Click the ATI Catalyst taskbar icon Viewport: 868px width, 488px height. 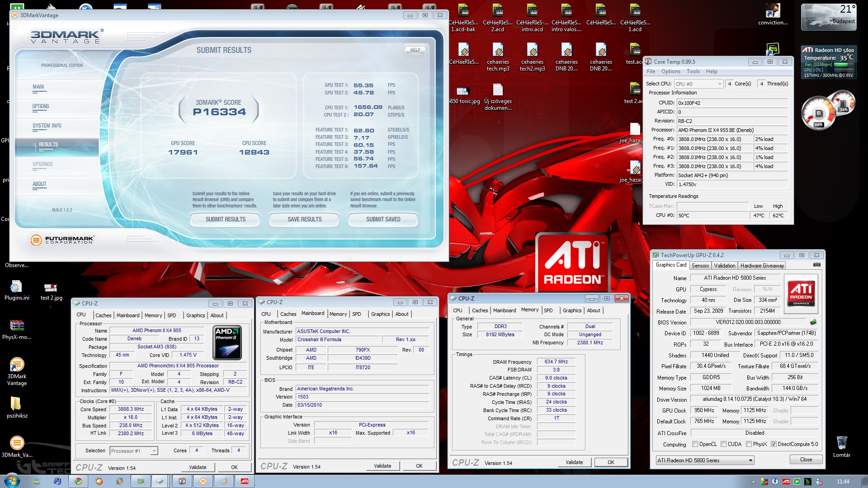click(x=245, y=481)
